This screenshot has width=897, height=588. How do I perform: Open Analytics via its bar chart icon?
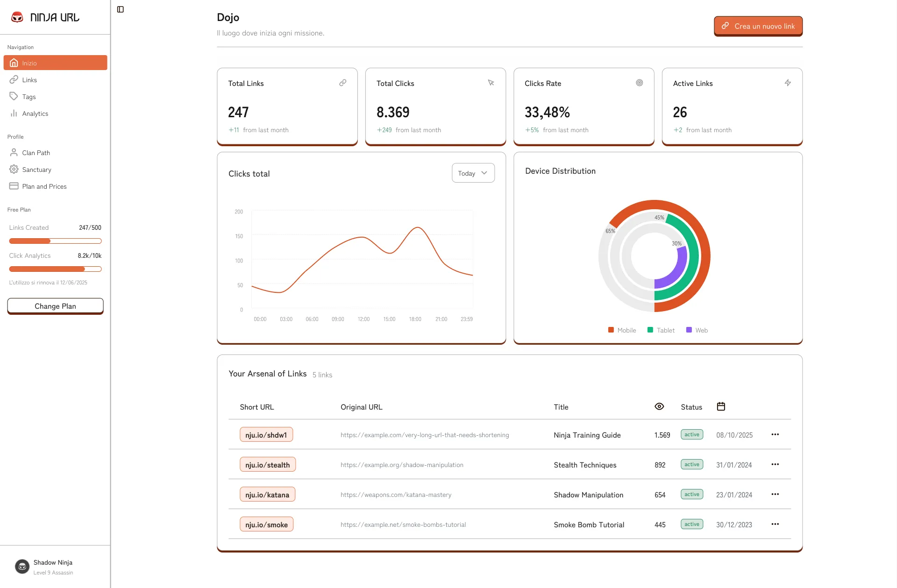tap(14, 113)
